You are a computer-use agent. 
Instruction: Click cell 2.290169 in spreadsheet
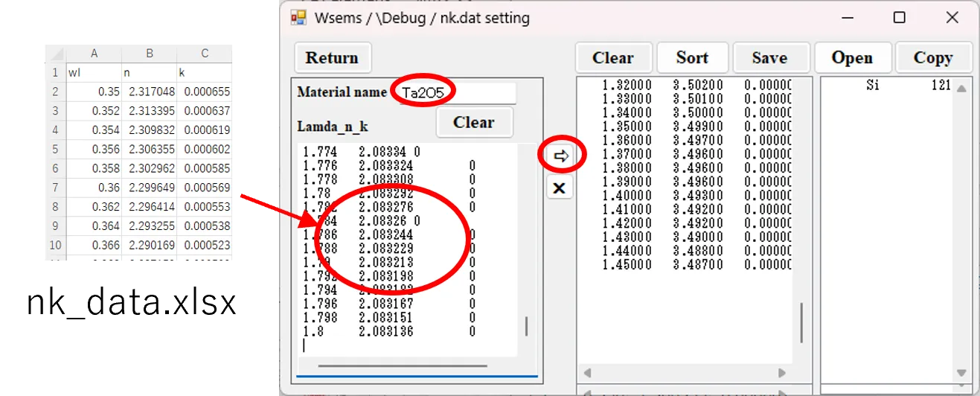(x=150, y=245)
